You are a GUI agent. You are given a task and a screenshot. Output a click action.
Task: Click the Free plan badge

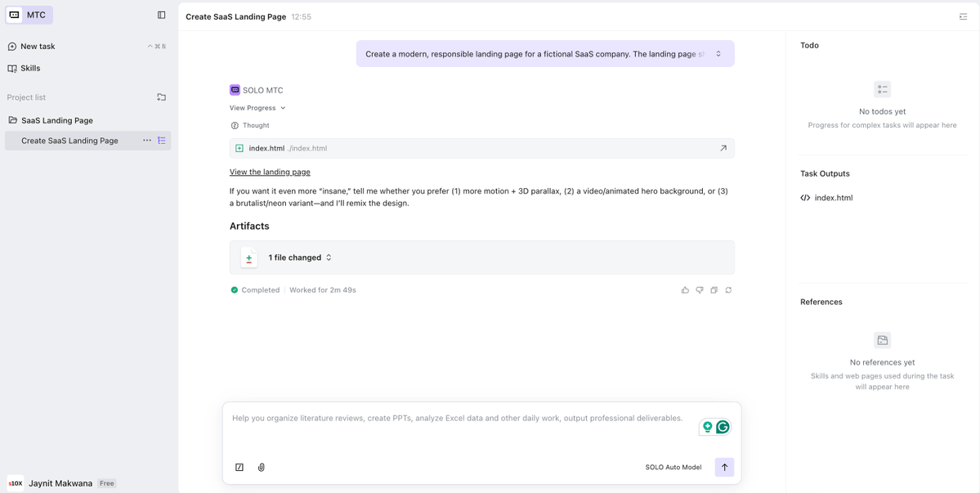(x=107, y=484)
